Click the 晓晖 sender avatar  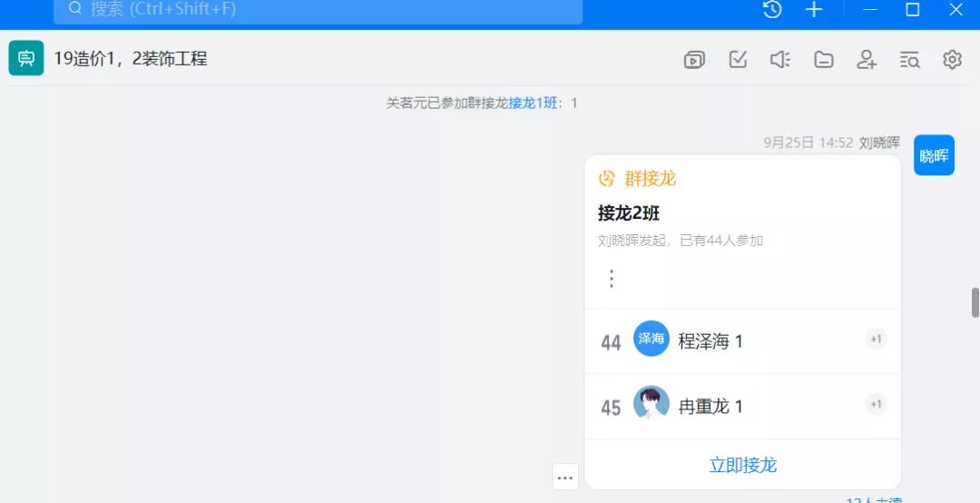point(934,155)
